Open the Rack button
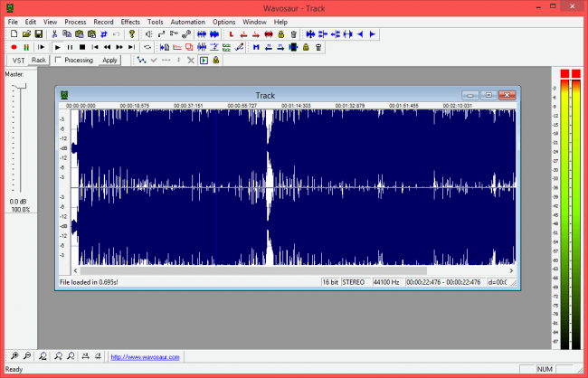 (x=39, y=60)
